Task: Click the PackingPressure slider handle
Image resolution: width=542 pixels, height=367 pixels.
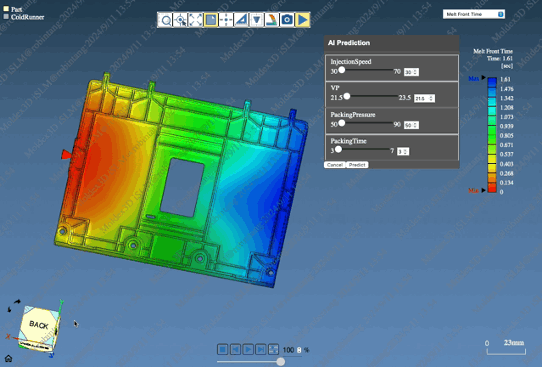Action: coord(342,123)
